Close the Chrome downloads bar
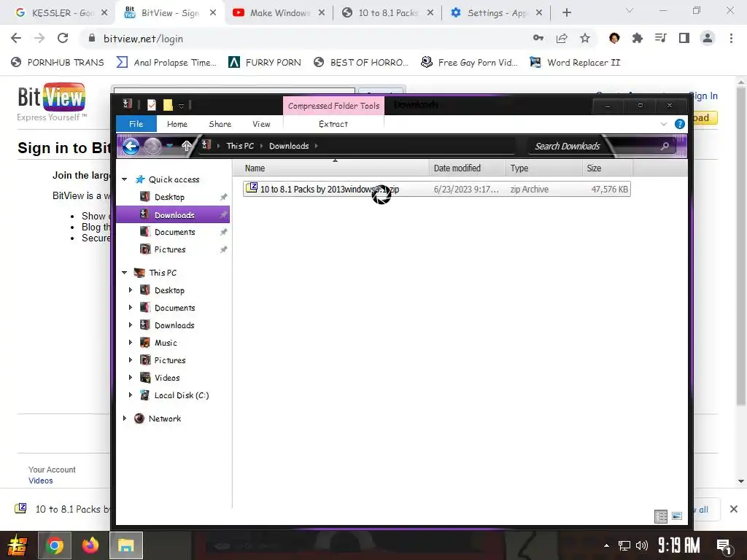Viewport: 747px width, 560px height. 734,509
